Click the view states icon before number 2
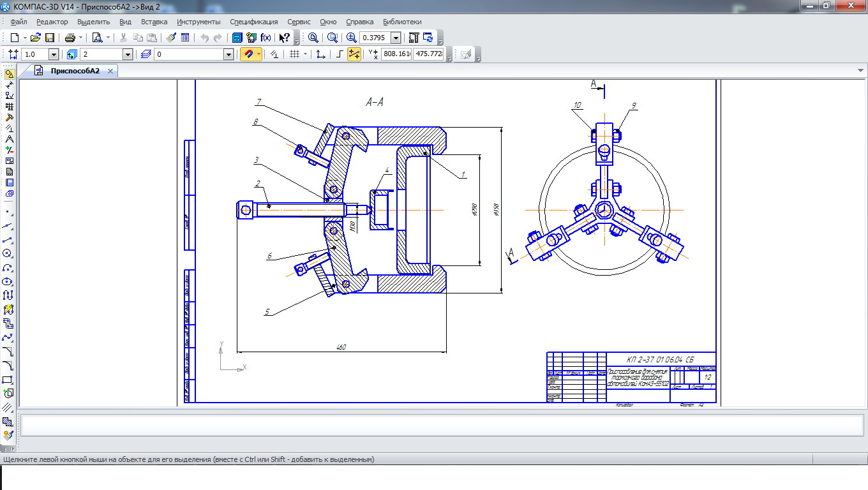The height and width of the screenshot is (490, 868). [71, 55]
